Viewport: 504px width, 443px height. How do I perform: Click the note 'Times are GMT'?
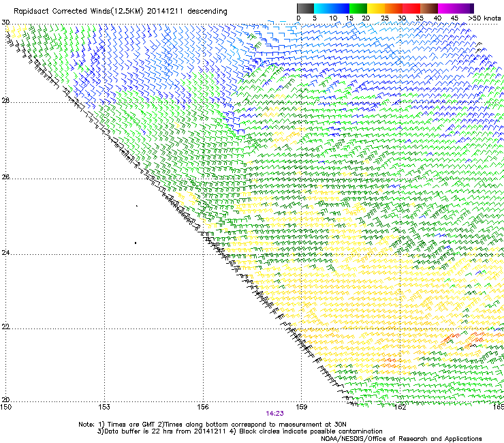(131, 425)
